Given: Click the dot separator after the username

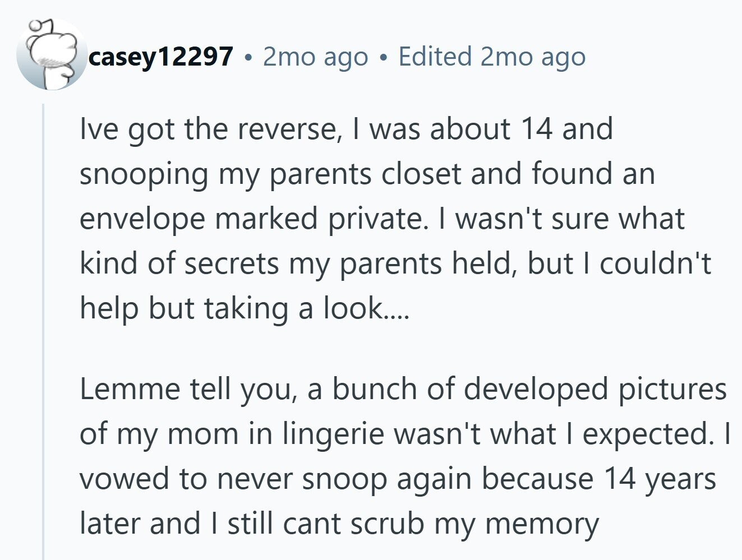Looking at the screenshot, I should click(x=248, y=57).
